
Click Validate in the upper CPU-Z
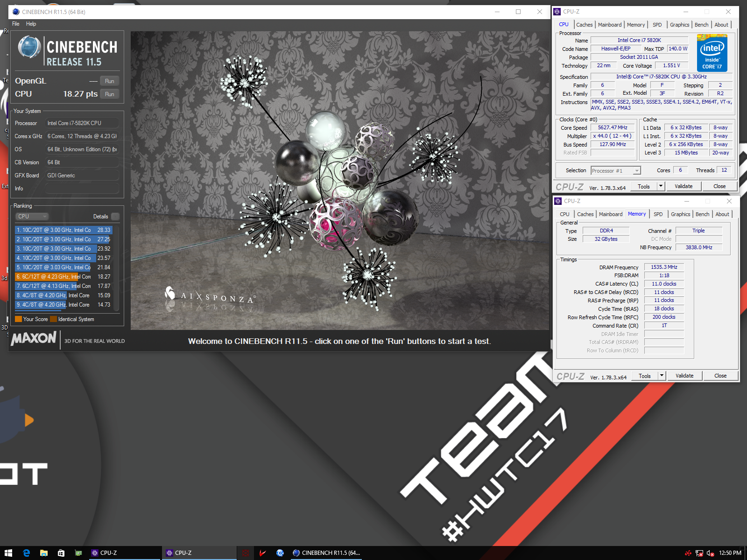(x=684, y=186)
